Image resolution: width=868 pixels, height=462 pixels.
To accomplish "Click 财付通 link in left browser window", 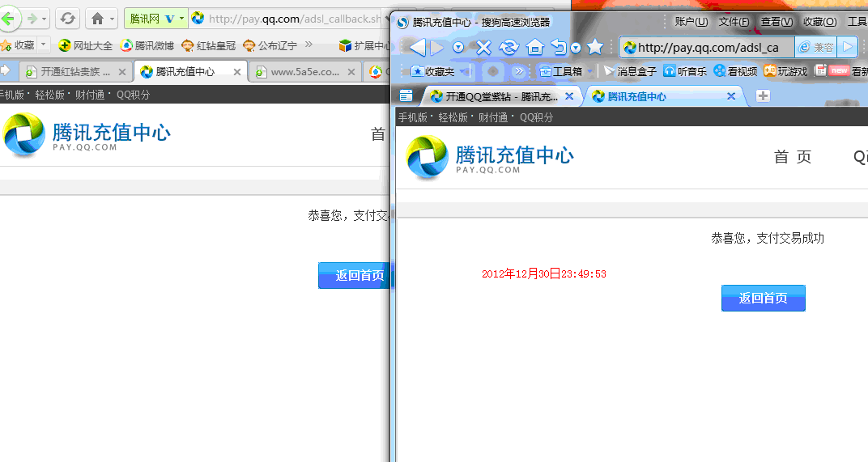I will [x=90, y=95].
